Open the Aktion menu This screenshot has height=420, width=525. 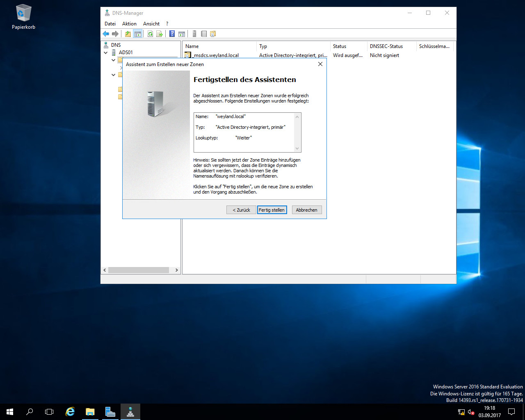pyautogui.click(x=129, y=24)
